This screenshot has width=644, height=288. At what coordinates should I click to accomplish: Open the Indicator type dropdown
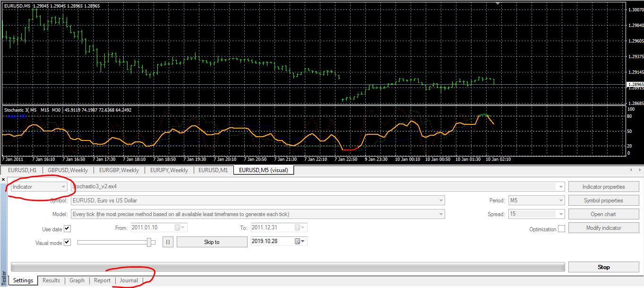[x=40, y=187]
